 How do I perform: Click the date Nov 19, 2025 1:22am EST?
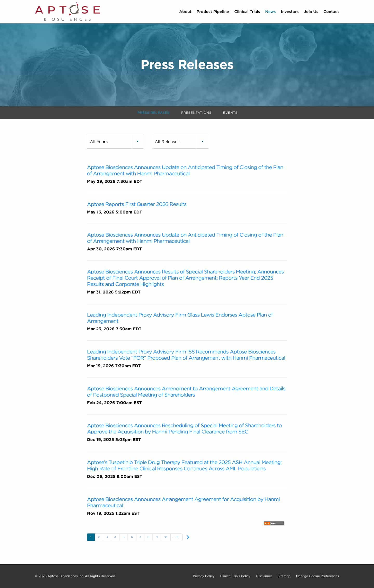point(113,513)
